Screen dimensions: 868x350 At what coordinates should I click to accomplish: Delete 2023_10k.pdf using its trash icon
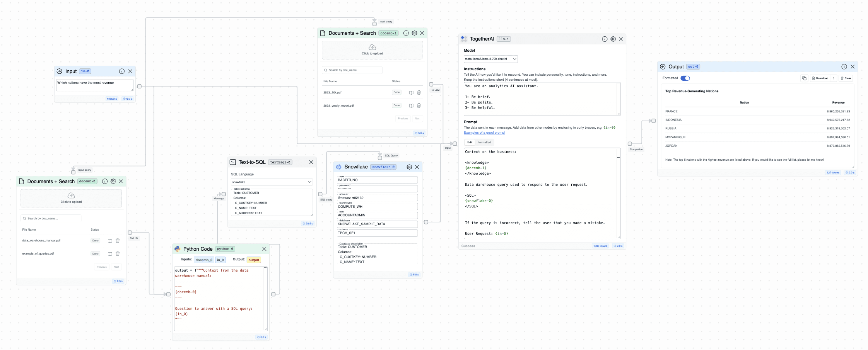pyautogui.click(x=419, y=92)
